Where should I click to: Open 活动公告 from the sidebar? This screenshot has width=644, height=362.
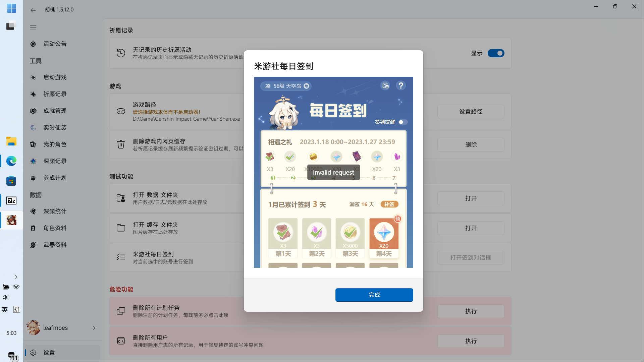point(55,44)
